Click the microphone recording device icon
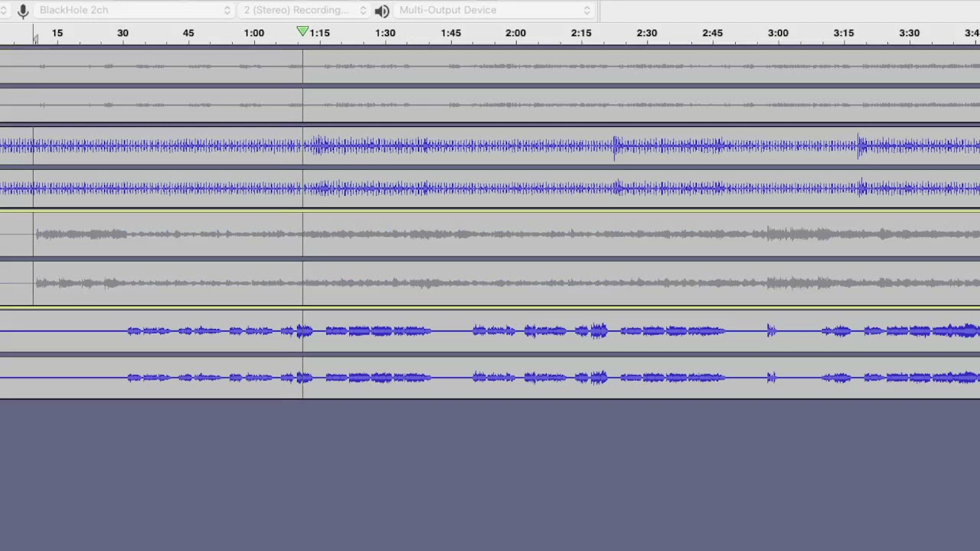 point(23,10)
